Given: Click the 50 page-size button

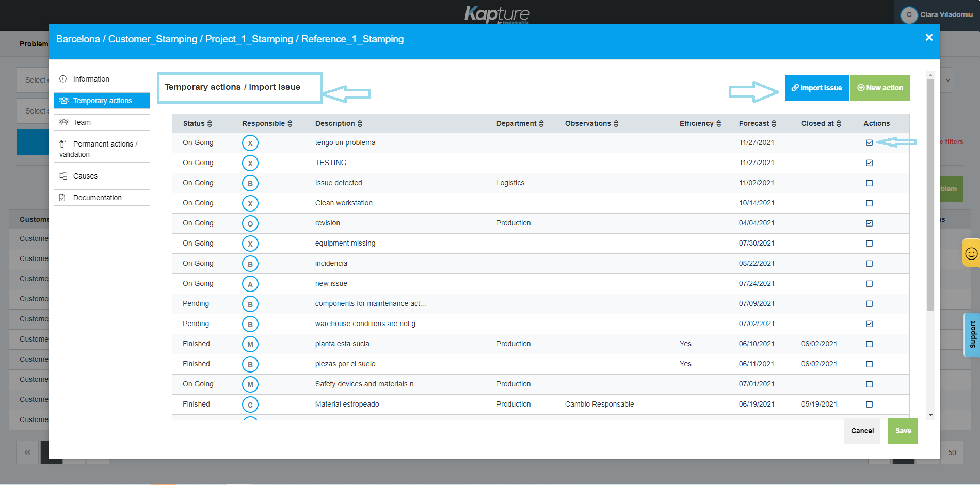Looking at the screenshot, I should point(952,452).
